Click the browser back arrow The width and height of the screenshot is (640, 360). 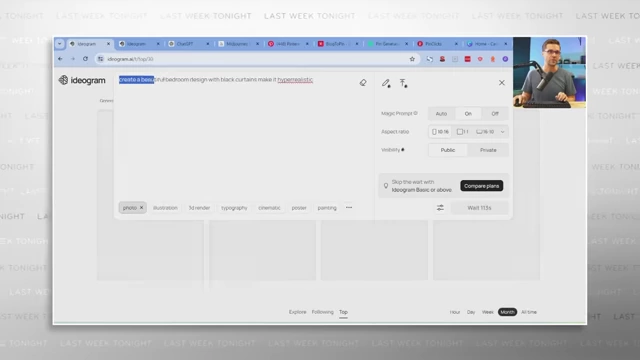pos(60,59)
